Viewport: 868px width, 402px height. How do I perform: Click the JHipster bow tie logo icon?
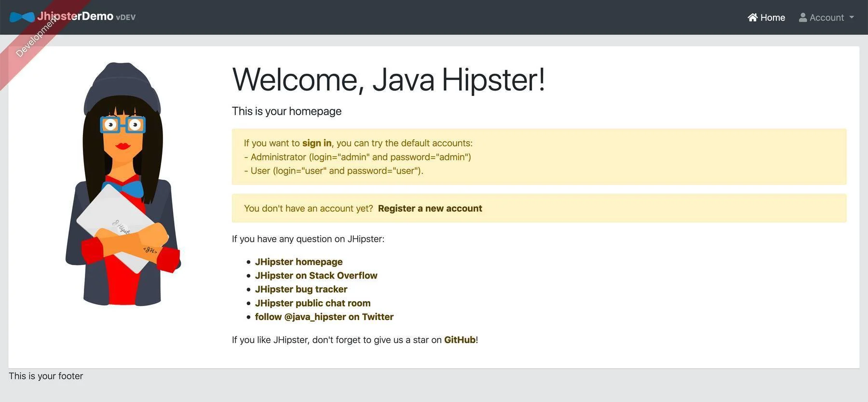(22, 17)
